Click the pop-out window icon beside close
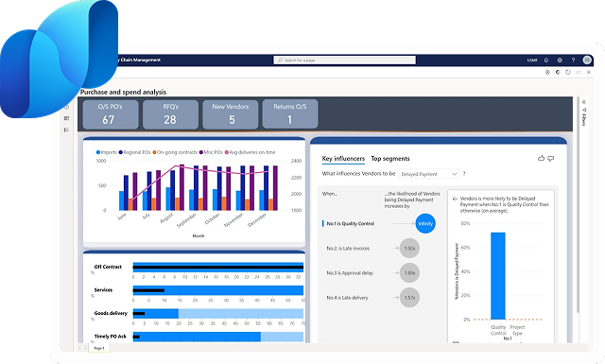Screen dimensions: 605x364 click(578, 72)
